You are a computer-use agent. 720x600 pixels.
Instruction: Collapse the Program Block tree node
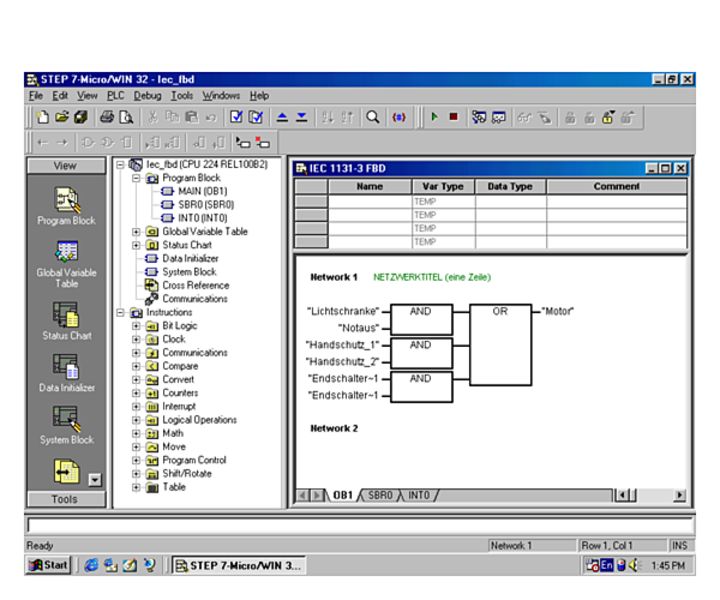[x=136, y=178]
